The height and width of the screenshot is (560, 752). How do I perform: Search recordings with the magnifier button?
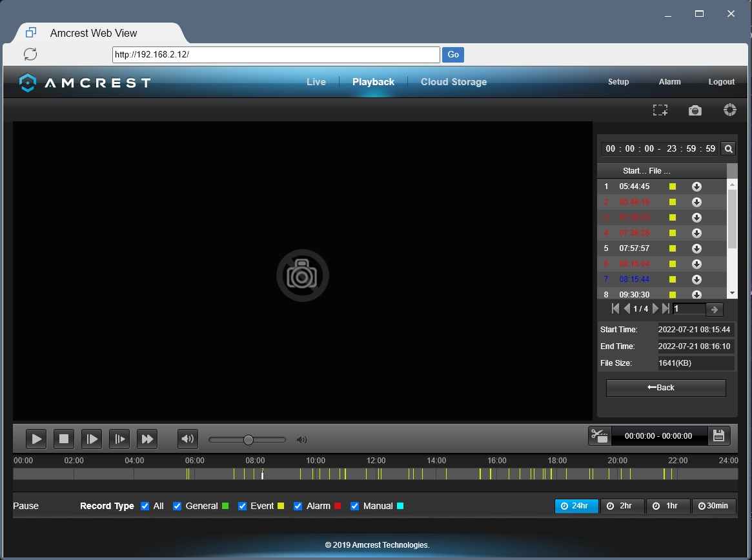tap(729, 148)
